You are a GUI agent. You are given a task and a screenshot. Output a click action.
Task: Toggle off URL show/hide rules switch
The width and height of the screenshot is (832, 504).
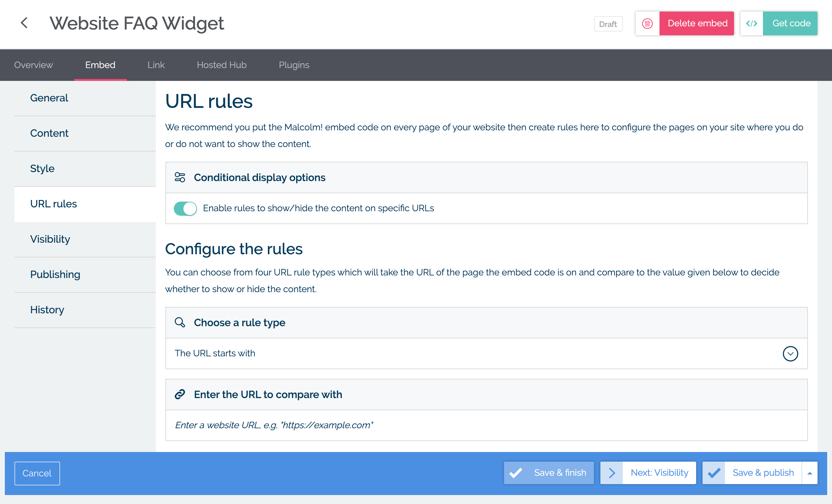point(185,208)
